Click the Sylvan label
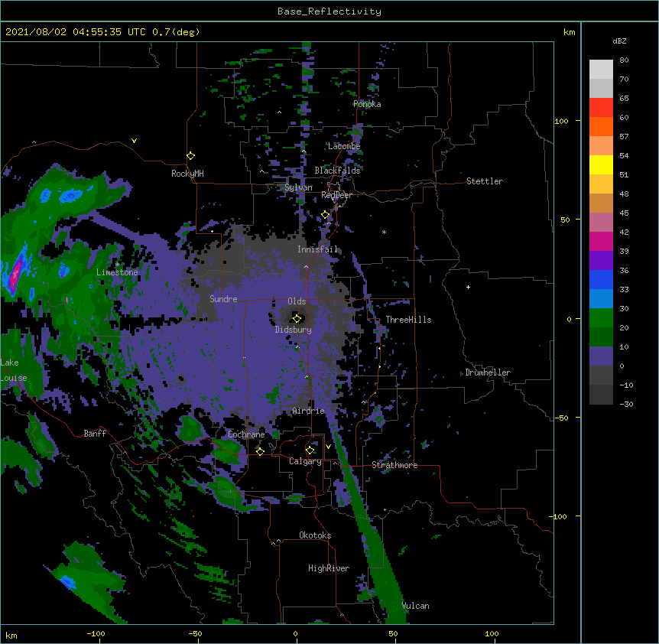 (298, 187)
